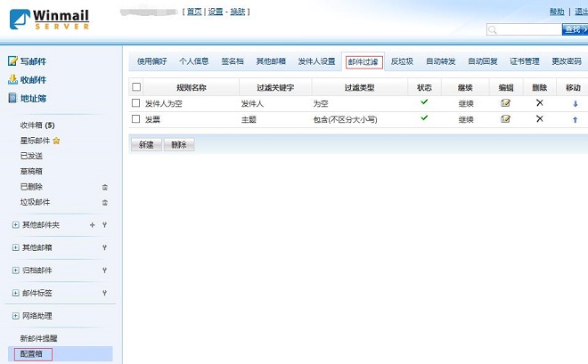Viewport: 588px width, 364px height.
Task: Tick the select-all checkbox in the table header
Action: click(136, 87)
